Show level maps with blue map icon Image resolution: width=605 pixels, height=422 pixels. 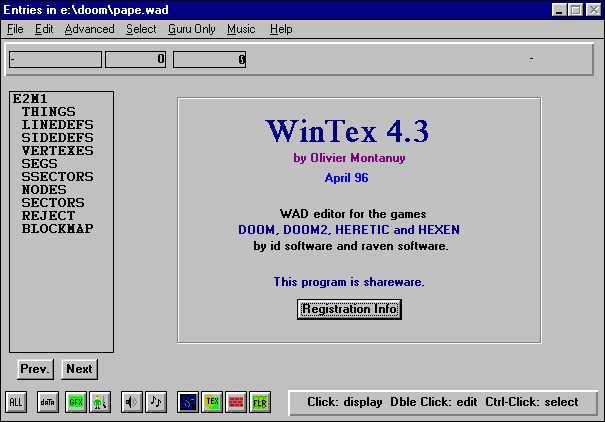[x=188, y=402]
